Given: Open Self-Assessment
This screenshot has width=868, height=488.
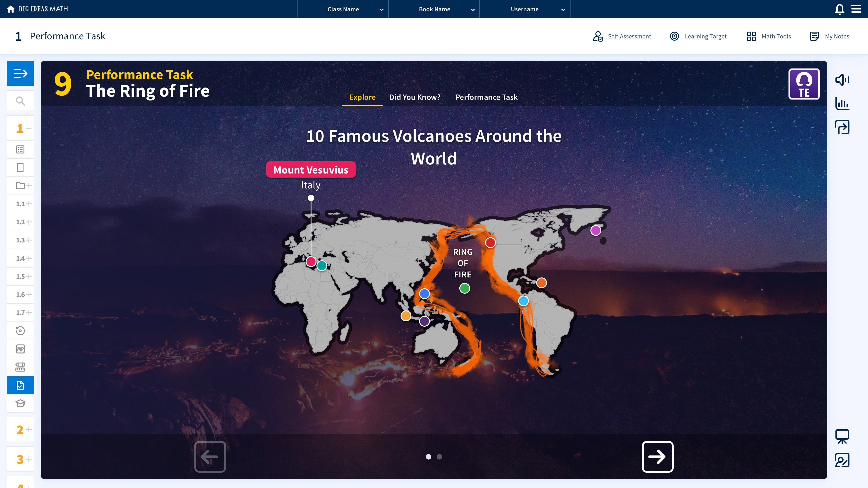Looking at the screenshot, I should pyautogui.click(x=622, y=36).
